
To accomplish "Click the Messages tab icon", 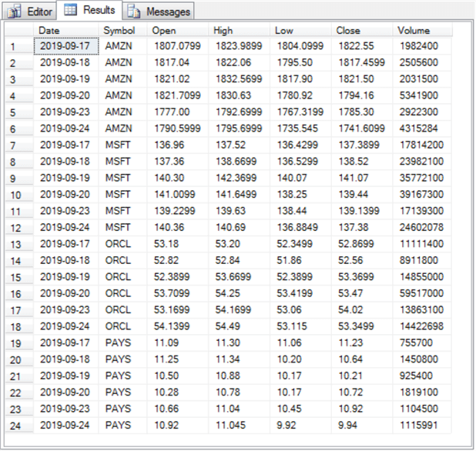I will [133, 12].
